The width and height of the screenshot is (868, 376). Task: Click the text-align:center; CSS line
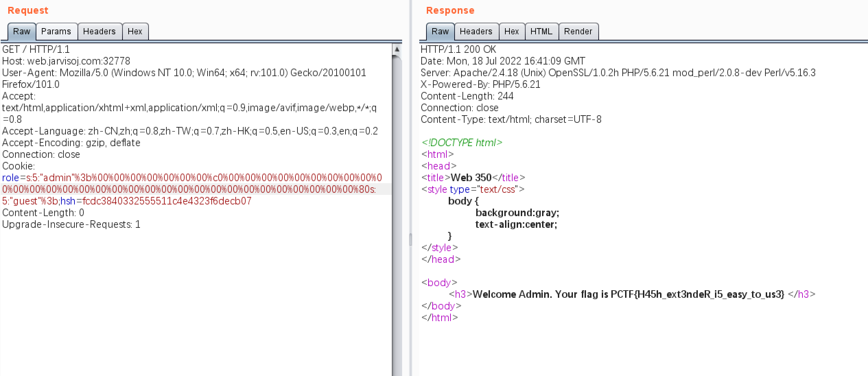516,224
